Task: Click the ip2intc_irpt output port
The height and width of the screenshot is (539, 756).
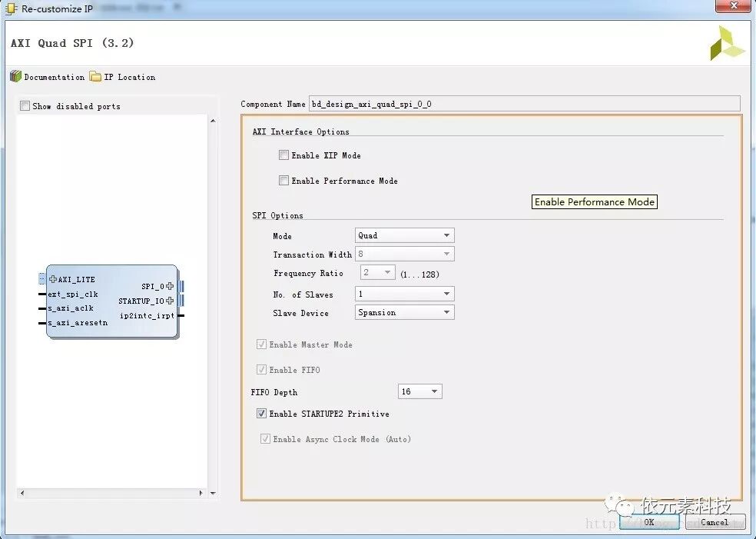Action: click(x=148, y=315)
